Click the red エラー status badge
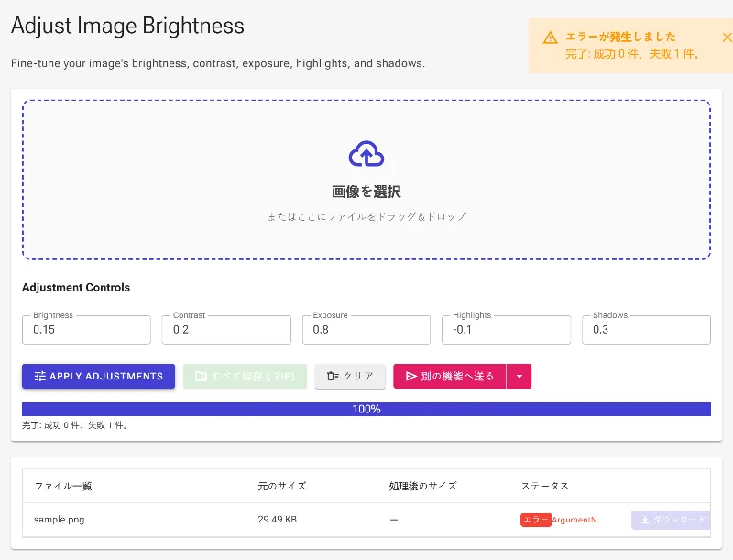The width and height of the screenshot is (733, 560). click(536, 520)
